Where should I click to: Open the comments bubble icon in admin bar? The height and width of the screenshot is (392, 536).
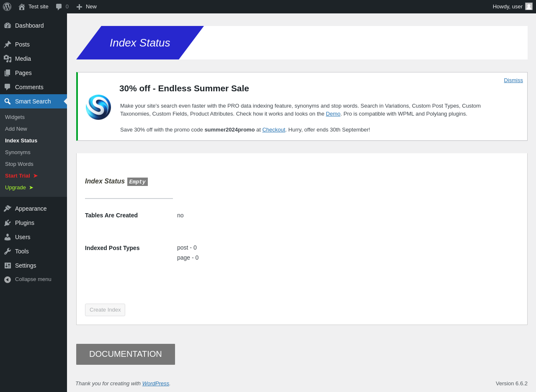pos(59,7)
